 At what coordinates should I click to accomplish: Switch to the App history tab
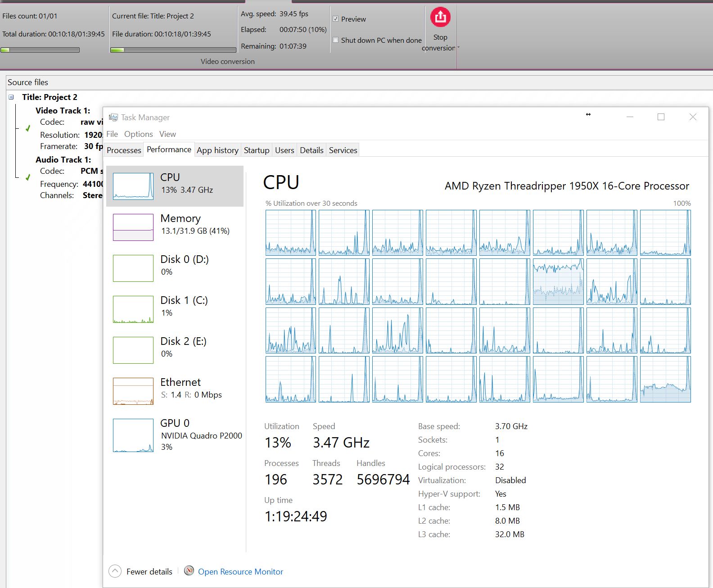click(217, 150)
